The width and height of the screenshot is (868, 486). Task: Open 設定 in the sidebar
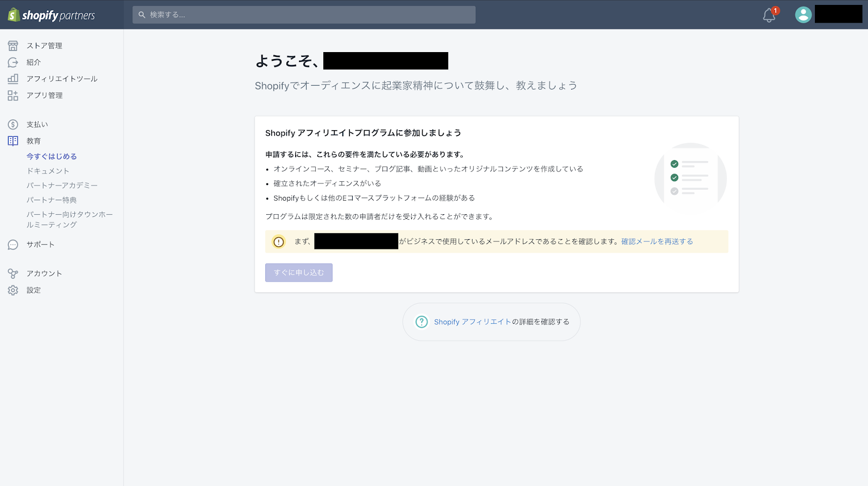(34, 290)
